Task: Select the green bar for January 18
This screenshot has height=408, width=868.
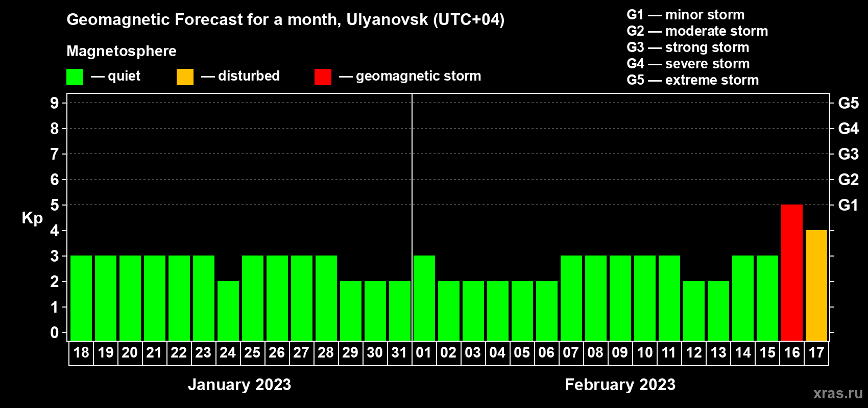Action: (x=81, y=298)
